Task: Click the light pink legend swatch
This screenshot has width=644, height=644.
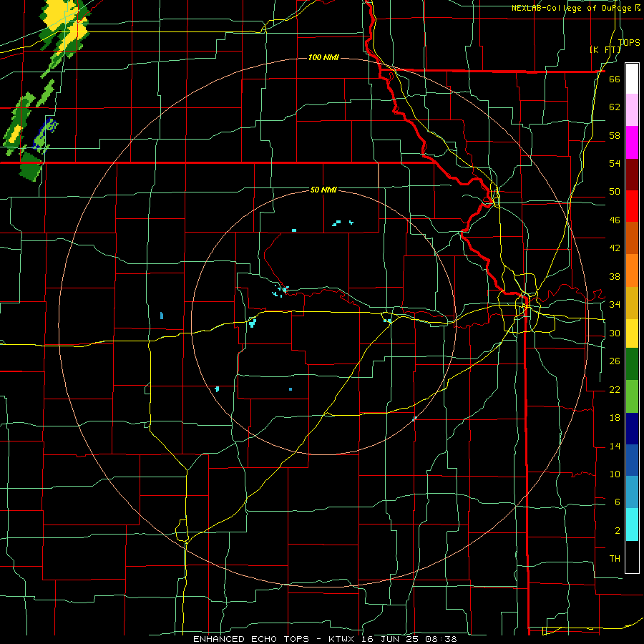Action: (x=632, y=109)
